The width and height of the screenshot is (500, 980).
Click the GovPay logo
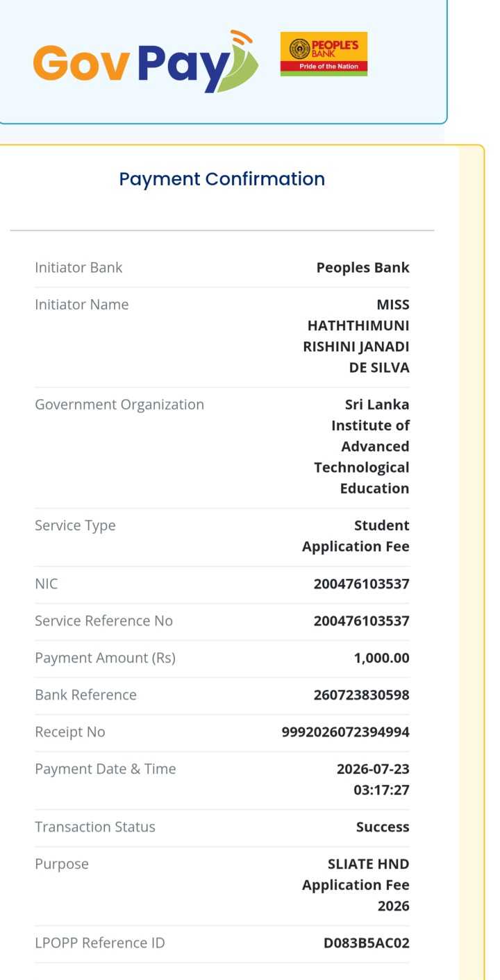coord(145,62)
